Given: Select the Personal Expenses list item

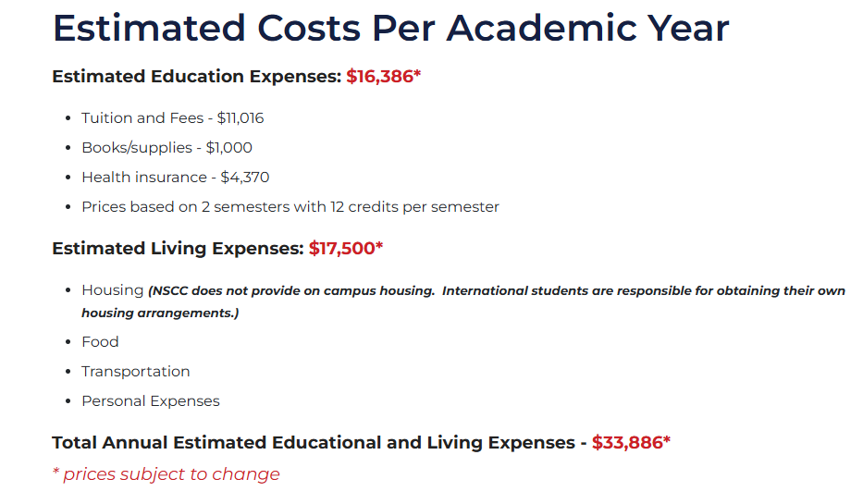Looking at the screenshot, I should pyautogui.click(x=150, y=401).
